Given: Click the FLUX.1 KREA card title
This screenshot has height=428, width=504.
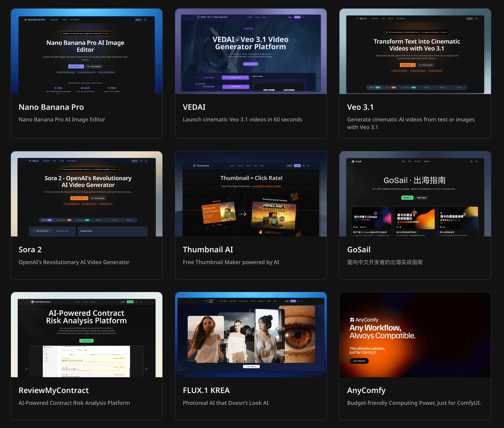Looking at the screenshot, I should point(206,390).
